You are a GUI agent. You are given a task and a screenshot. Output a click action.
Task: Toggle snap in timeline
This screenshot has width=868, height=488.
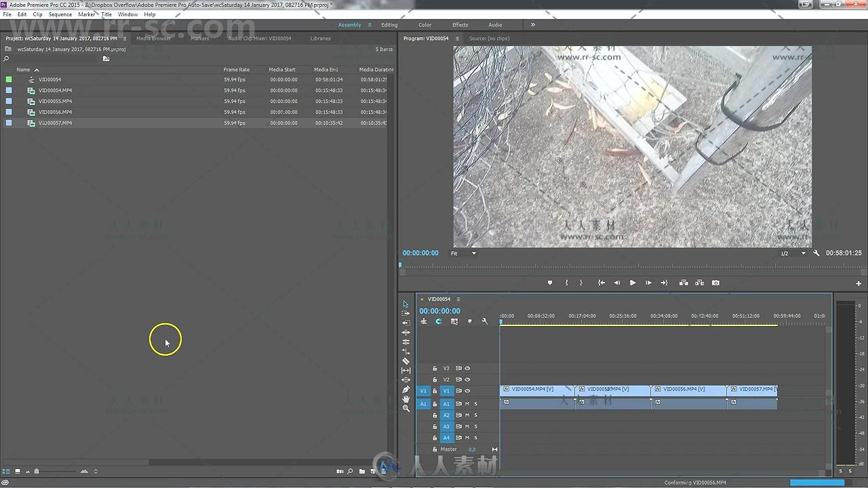439,321
